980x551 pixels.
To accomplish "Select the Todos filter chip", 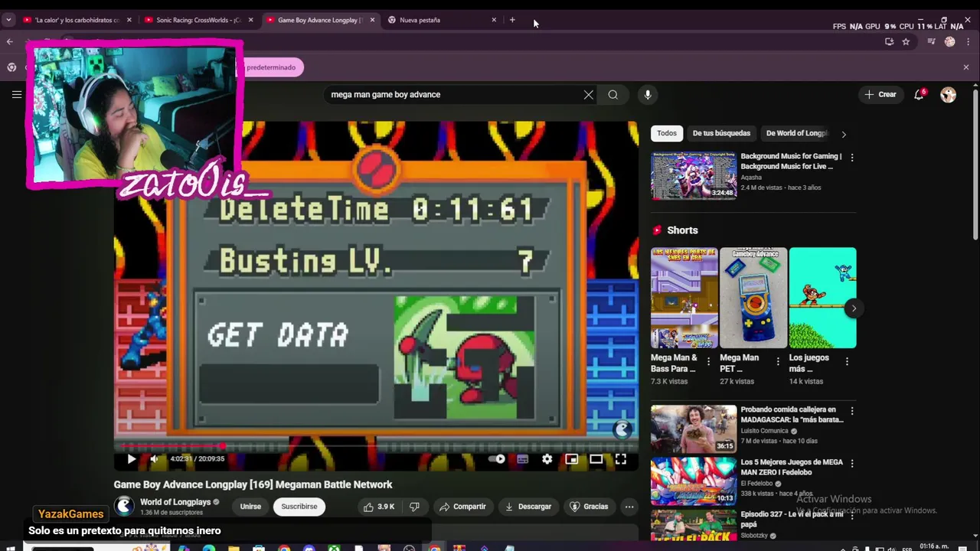I will coord(667,133).
